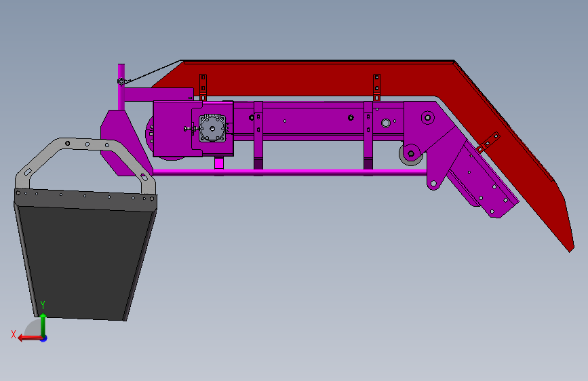Select the left red mounting bracket under hood
Viewport: 588px width, 381px height.
[203, 87]
